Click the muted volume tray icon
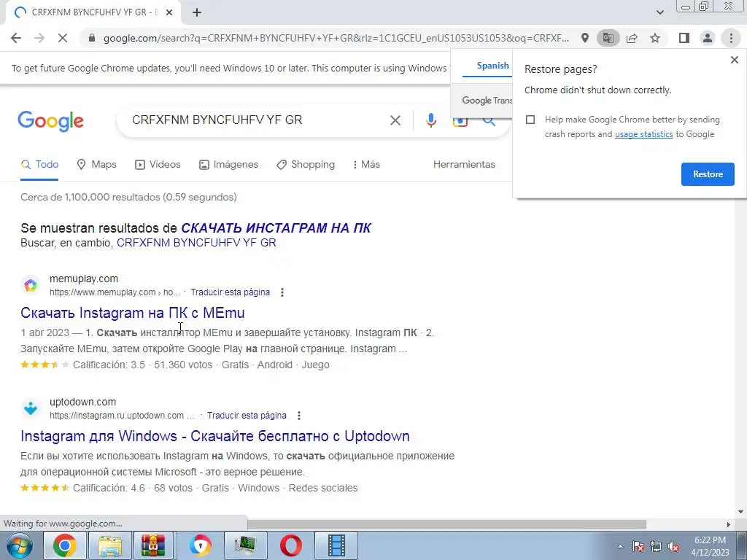The height and width of the screenshot is (560, 747). tap(673, 546)
